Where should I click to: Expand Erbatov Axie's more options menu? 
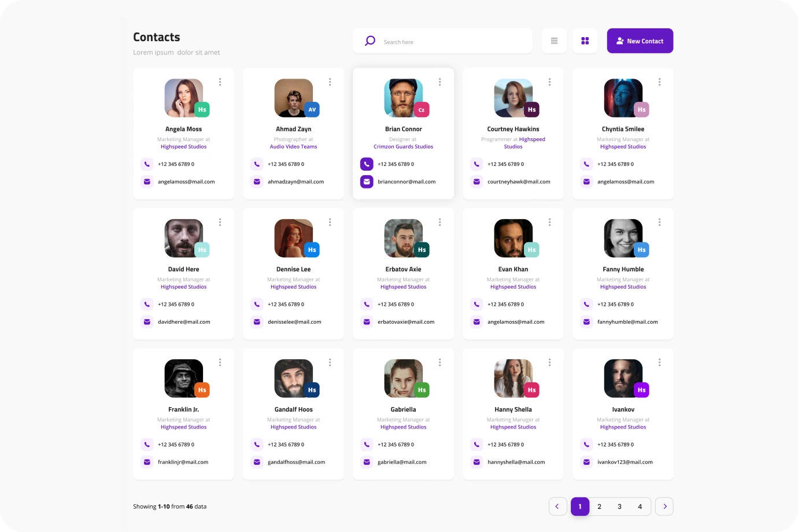[x=439, y=222]
